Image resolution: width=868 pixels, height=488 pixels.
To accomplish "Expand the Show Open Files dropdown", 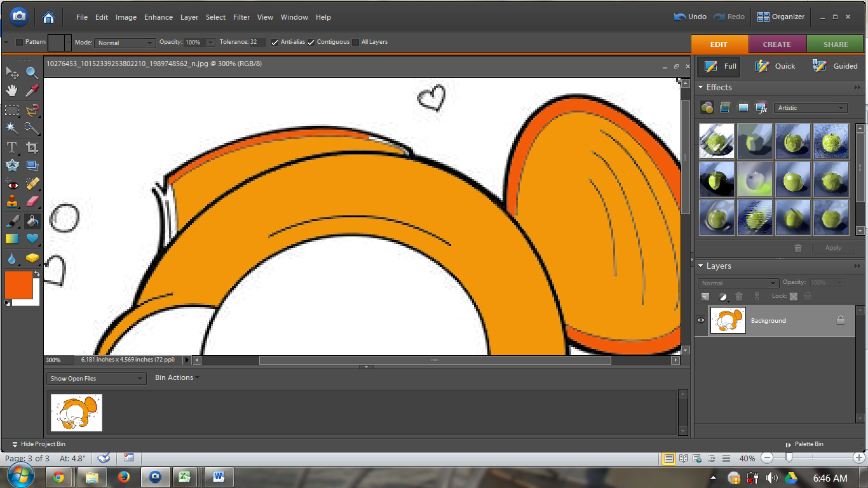I will 97,379.
